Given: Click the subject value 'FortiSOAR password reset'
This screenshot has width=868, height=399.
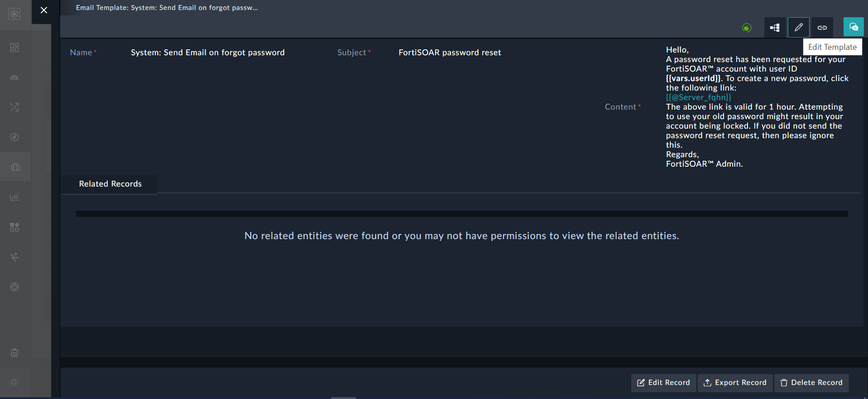Looking at the screenshot, I should pos(450,53).
